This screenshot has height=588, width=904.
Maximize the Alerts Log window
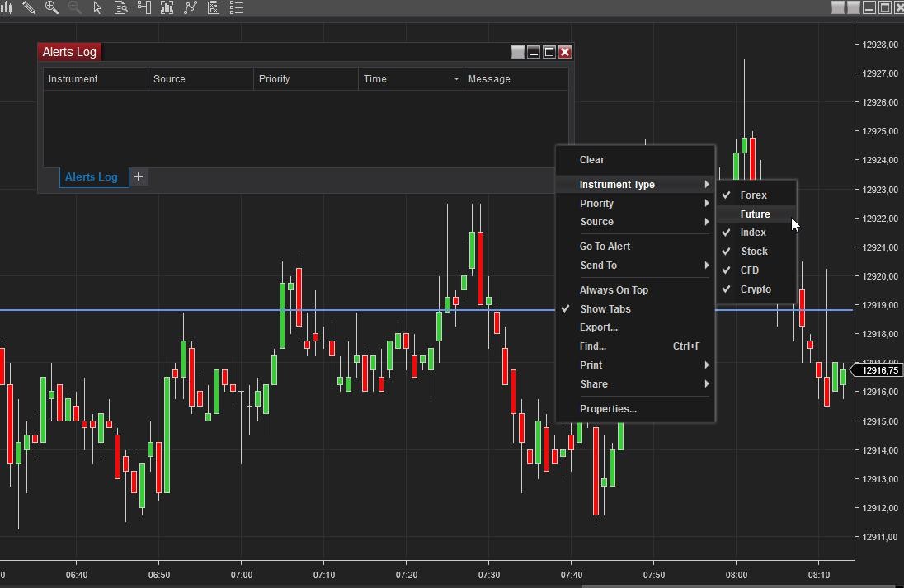click(549, 52)
